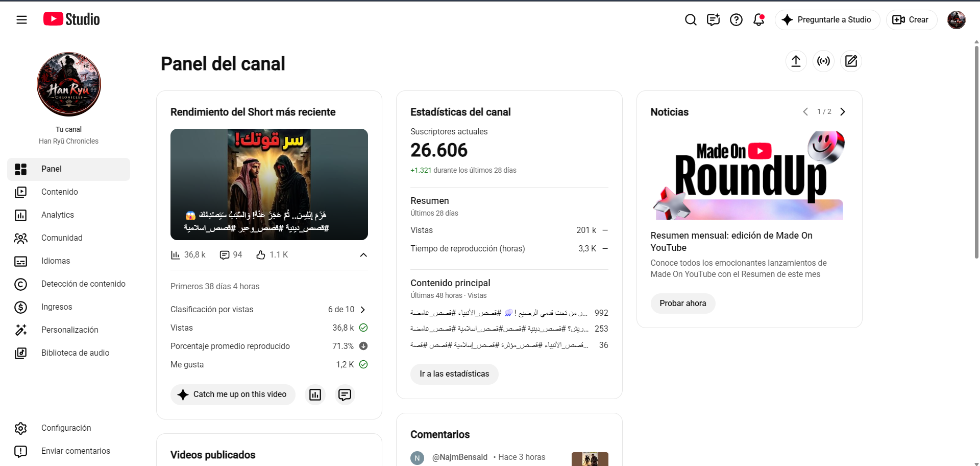This screenshot has width=980, height=466.
Task: Open the latest Short thumbnail
Action: point(269,184)
